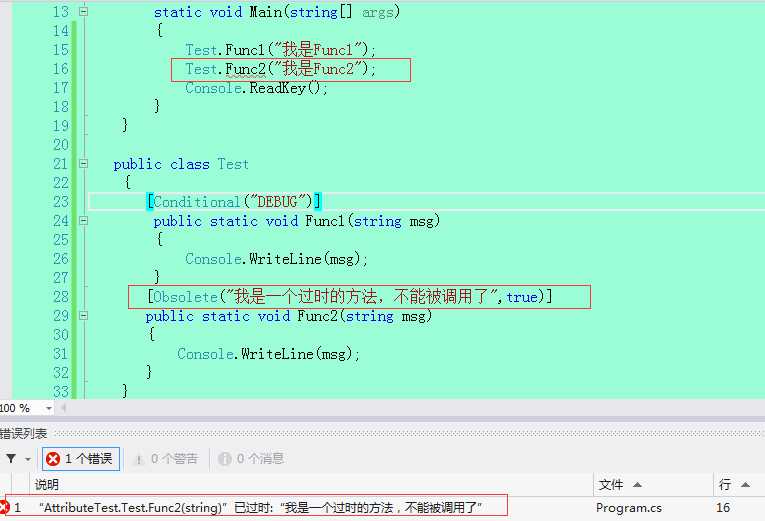Click the Func2 method signature on line 29

pos(289,316)
